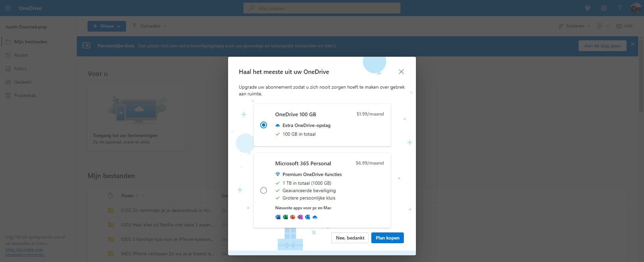The width and height of the screenshot is (644, 262).
Task: Open Help question mark icon
Action: coord(620,8)
